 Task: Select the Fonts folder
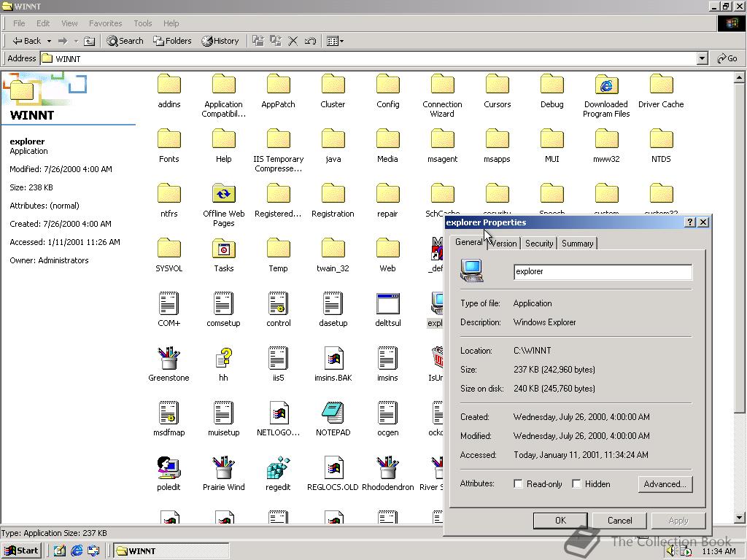[x=169, y=139]
